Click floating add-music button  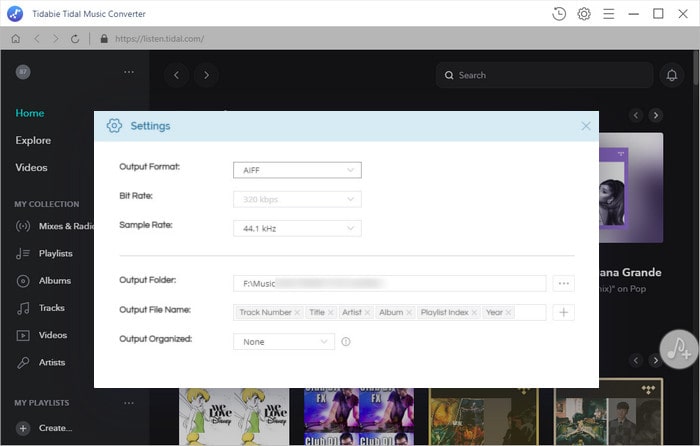[679, 349]
